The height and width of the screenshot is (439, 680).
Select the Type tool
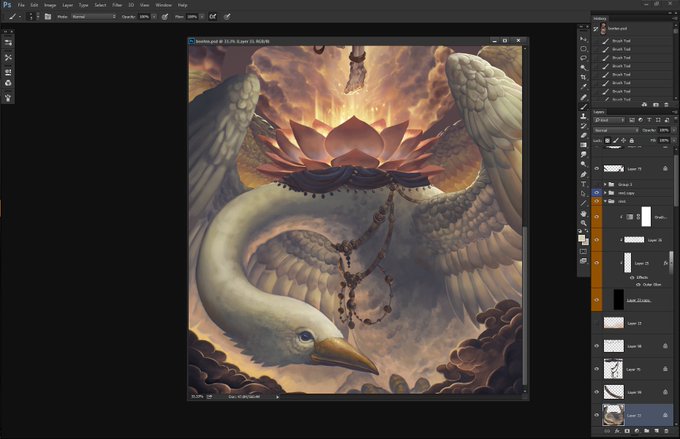pyautogui.click(x=584, y=184)
